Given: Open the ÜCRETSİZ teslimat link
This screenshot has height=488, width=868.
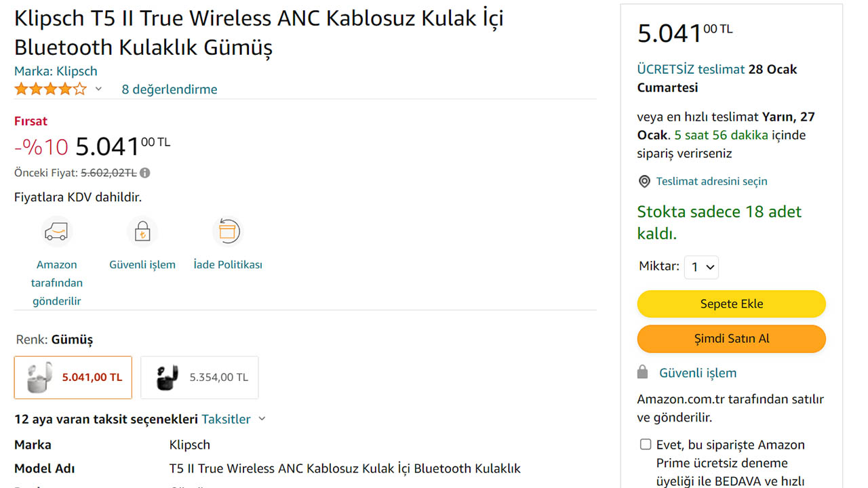Looking at the screenshot, I should click(690, 69).
